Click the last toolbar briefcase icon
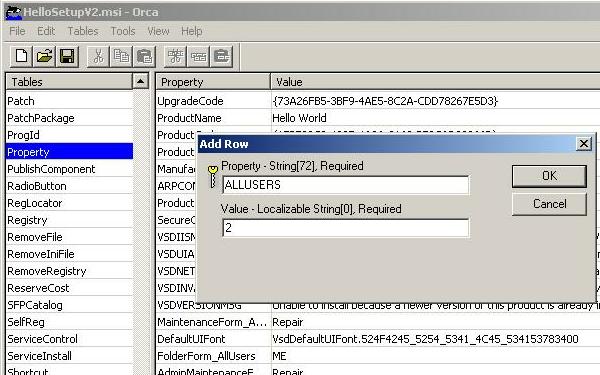The width and height of the screenshot is (600, 375). [x=222, y=57]
